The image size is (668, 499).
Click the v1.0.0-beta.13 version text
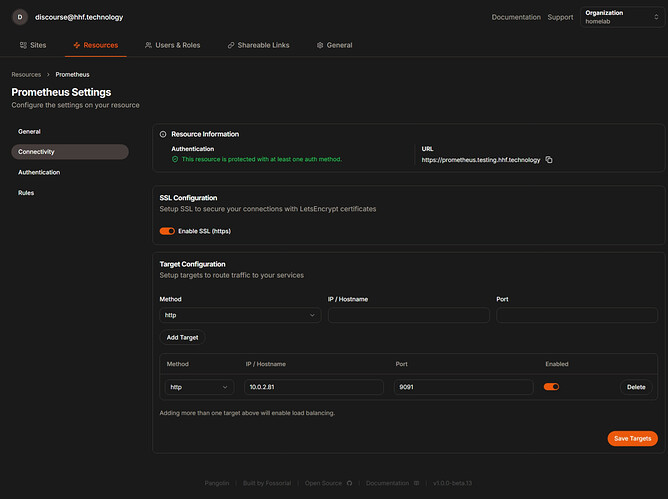click(452, 483)
